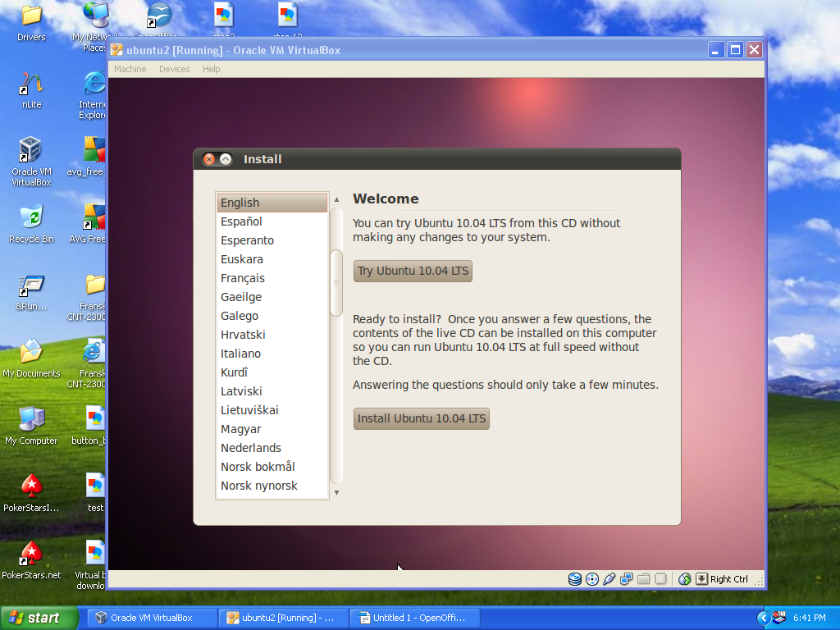
Task: Click the system tray notification icon
Action: point(779,618)
